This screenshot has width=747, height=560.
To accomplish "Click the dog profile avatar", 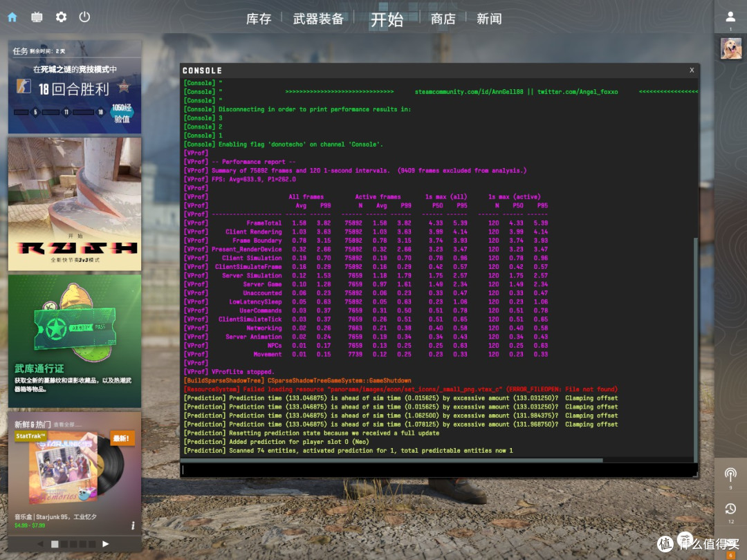I will click(730, 48).
